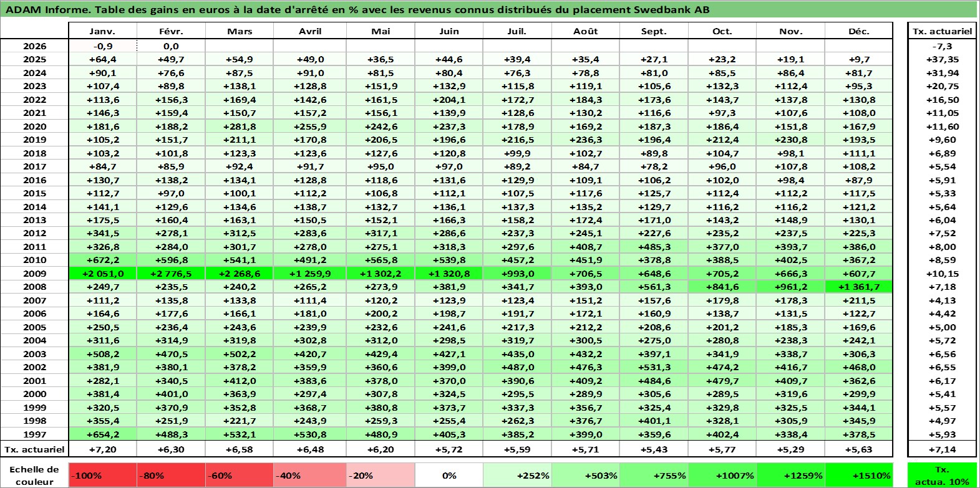Click the cell showing -0,9 for January 2026

[x=102, y=46]
